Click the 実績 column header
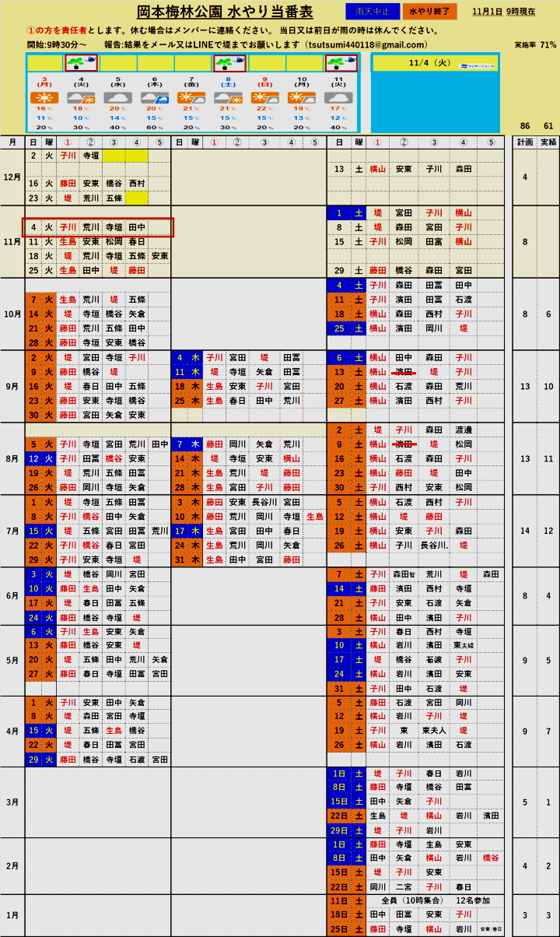560x937 pixels. pyautogui.click(x=548, y=142)
